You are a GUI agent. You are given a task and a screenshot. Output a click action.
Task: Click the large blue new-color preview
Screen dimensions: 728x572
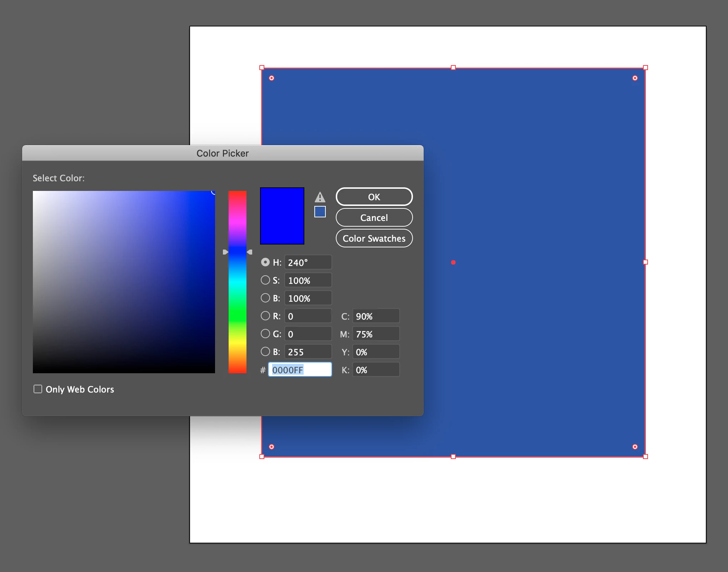282,216
